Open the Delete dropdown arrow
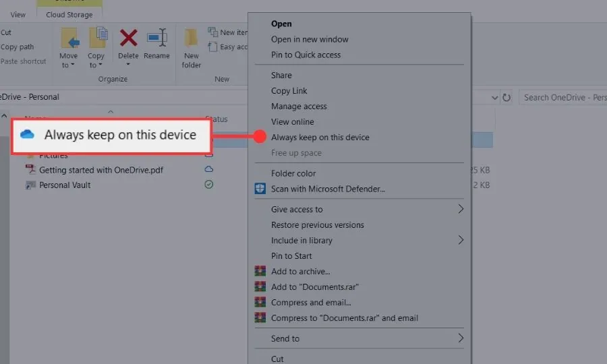The image size is (607, 364). click(x=128, y=64)
